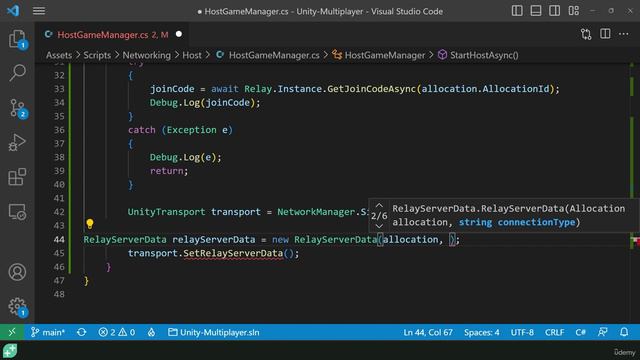Screen dimensions: 640x360
Task: Open the hamburger application menu
Action: pos(39,11)
